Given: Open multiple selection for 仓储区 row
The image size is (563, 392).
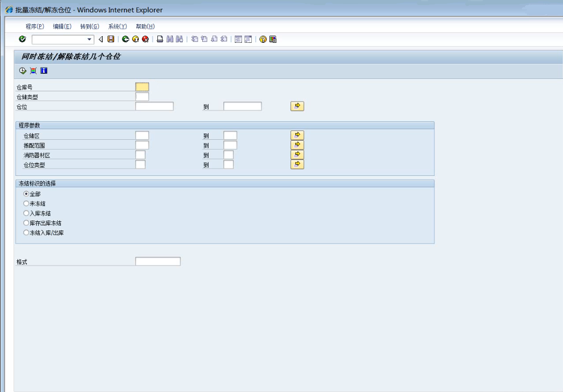Looking at the screenshot, I should [297, 135].
